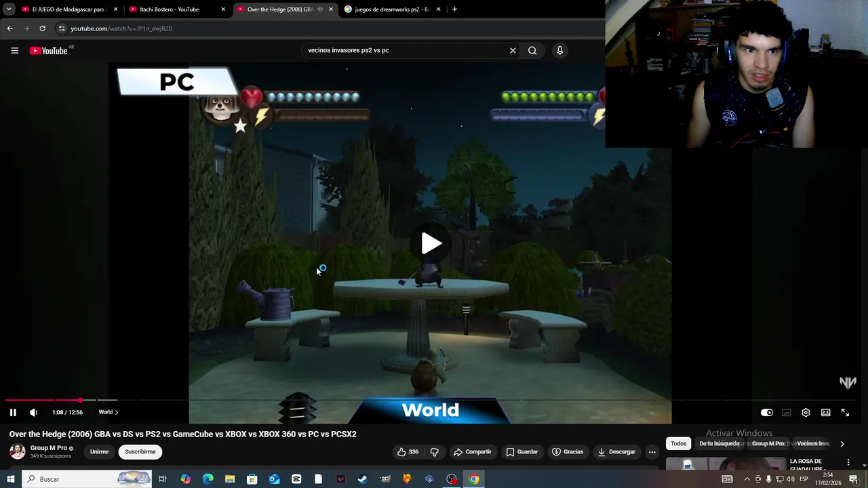Select the 'De tu búsqueda' filter chip
Image resolution: width=868 pixels, height=488 pixels.
(719, 443)
